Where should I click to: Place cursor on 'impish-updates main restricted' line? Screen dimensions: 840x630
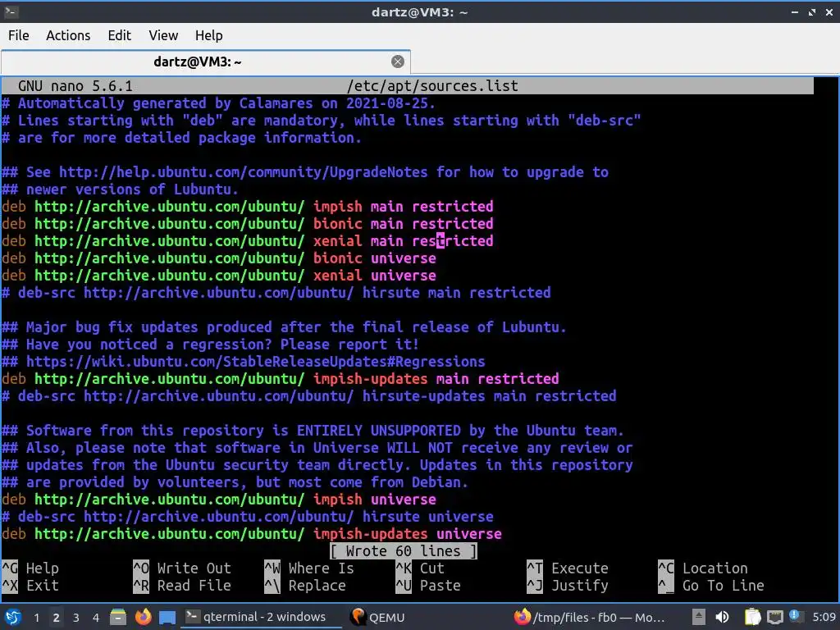pyautogui.click(x=281, y=378)
